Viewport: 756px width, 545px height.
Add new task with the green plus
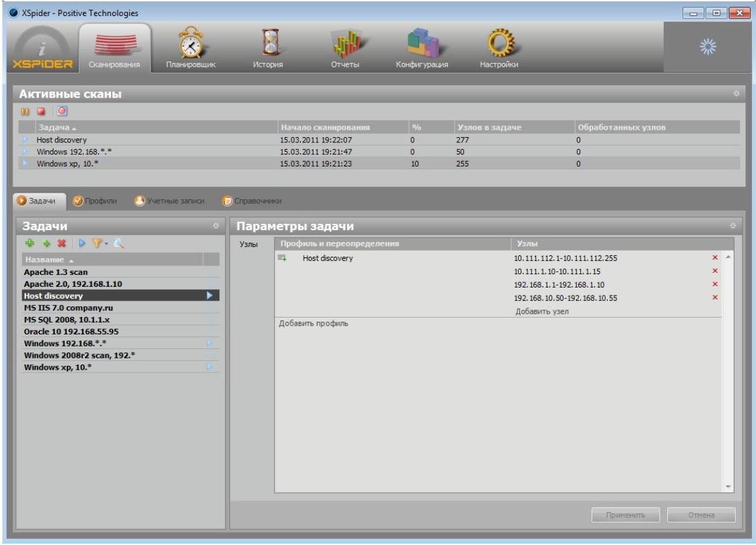(x=30, y=243)
